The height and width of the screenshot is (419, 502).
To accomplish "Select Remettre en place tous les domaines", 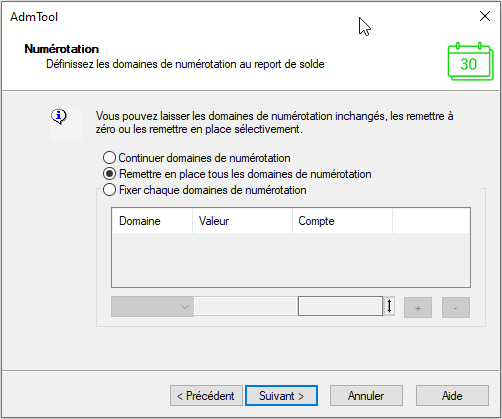I will click(x=237, y=174).
